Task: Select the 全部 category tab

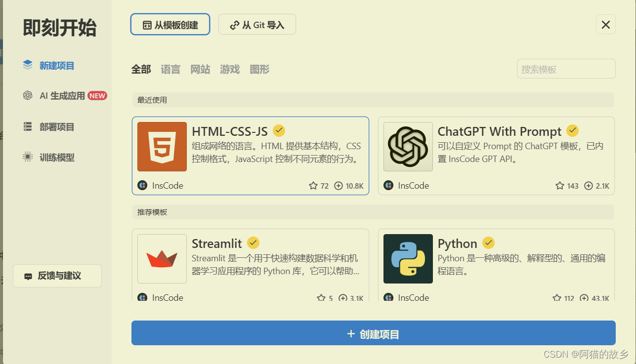Action: pos(141,69)
